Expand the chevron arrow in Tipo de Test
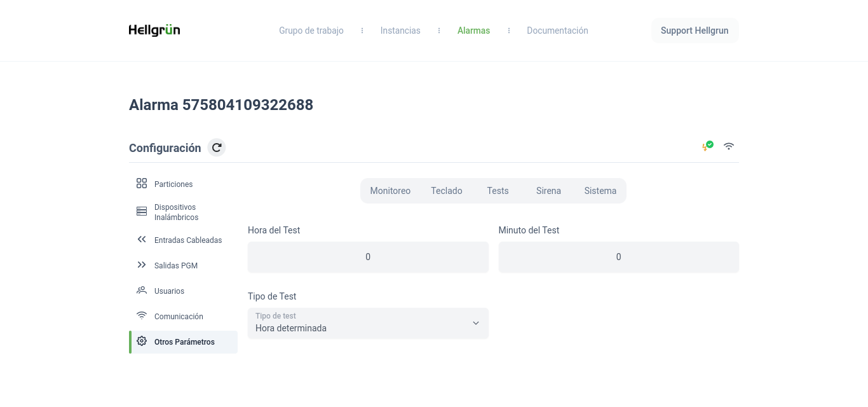The image size is (868, 407). [475, 323]
